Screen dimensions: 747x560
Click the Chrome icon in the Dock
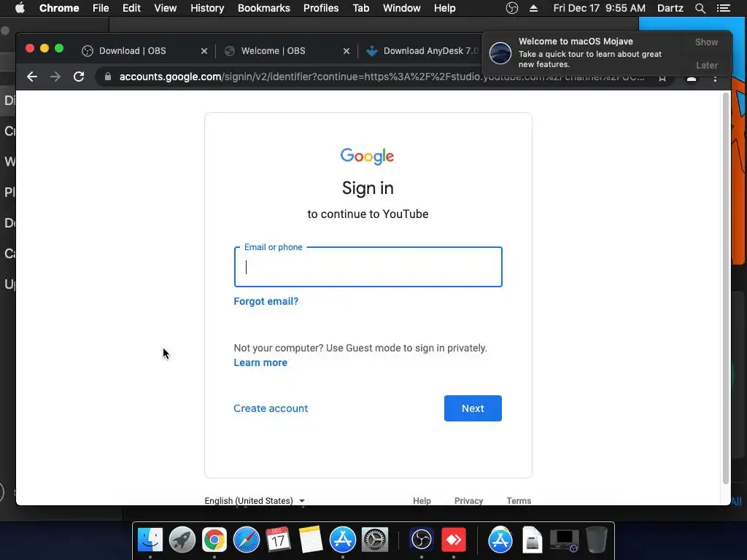click(x=214, y=540)
